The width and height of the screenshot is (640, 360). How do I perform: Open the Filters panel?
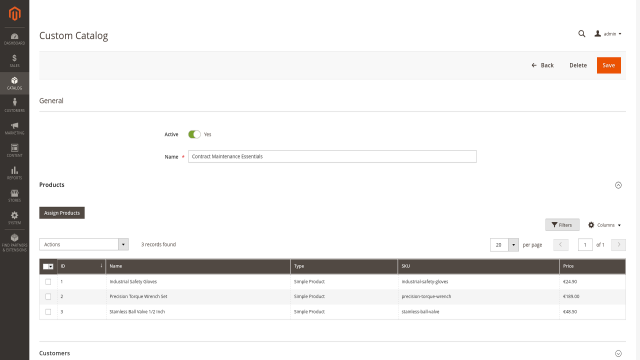click(562, 225)
